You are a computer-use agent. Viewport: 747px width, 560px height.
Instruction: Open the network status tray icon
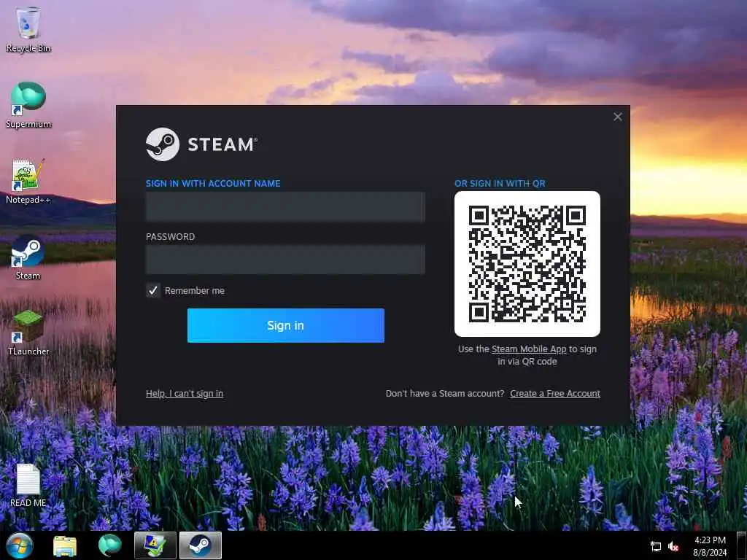656,547
